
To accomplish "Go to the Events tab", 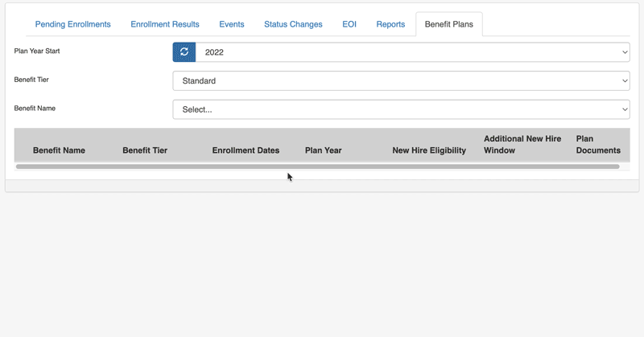I will tap(232, 24).
